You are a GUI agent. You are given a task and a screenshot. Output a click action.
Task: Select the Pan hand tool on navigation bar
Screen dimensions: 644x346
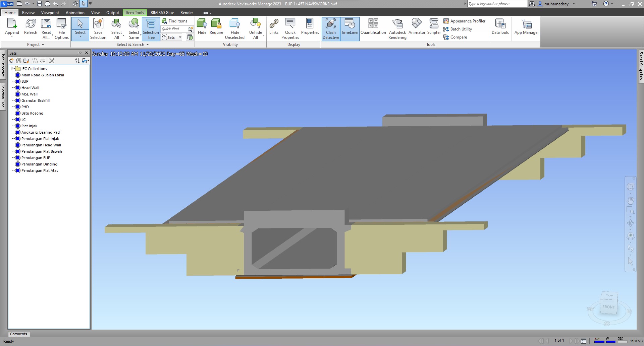631,201
